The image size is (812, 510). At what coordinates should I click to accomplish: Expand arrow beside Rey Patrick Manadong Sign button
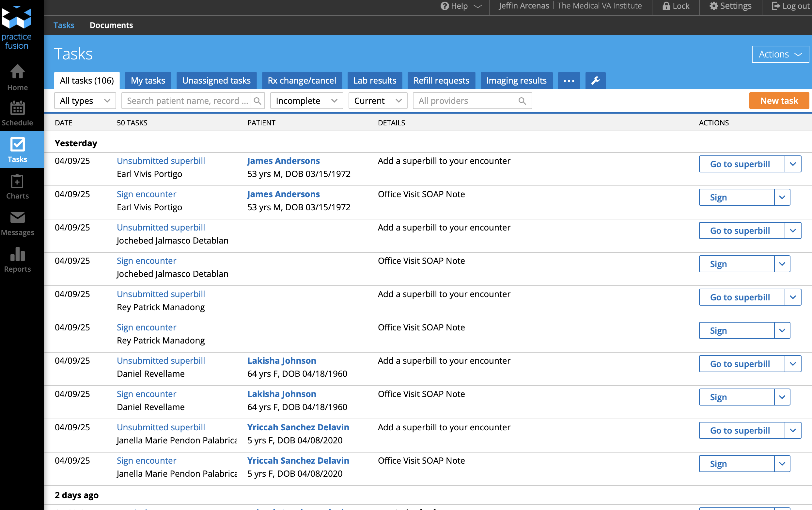pyautogui.click(x=782, y=330)
